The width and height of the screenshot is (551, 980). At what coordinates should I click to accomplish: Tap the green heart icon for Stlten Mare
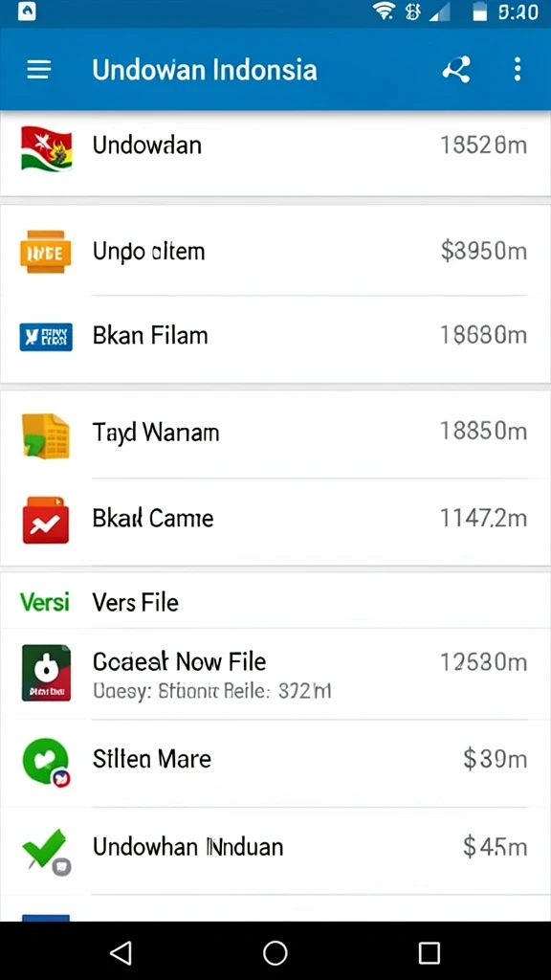[x=46, y=761]
